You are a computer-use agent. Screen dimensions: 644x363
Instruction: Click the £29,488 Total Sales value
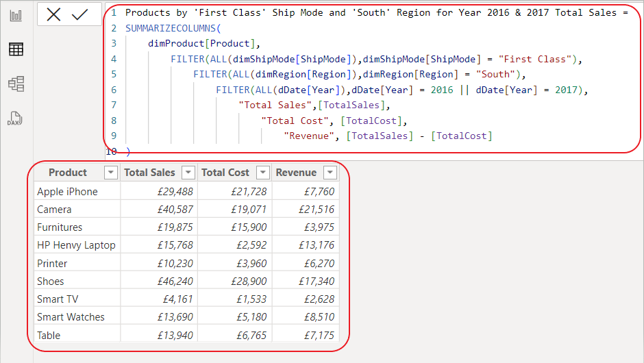[x=175, y=192]
